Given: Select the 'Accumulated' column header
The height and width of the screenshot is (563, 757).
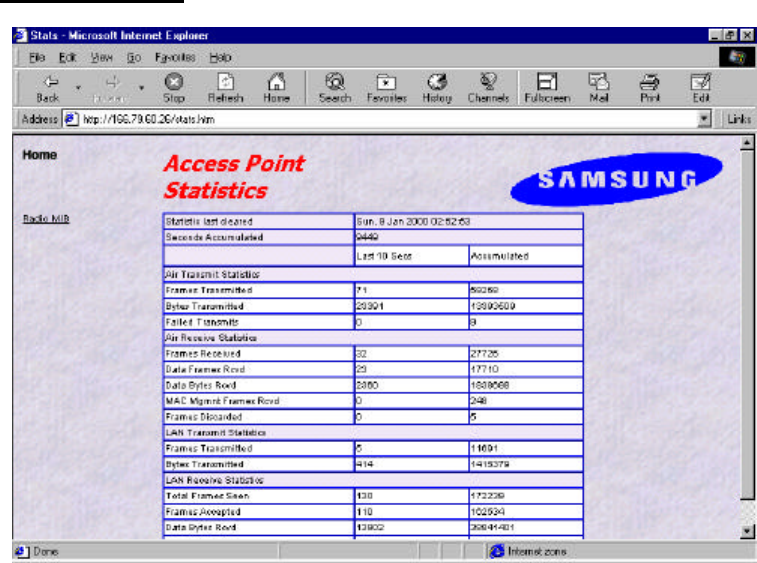Looking at the screenshot, I should tap(499, 256).
